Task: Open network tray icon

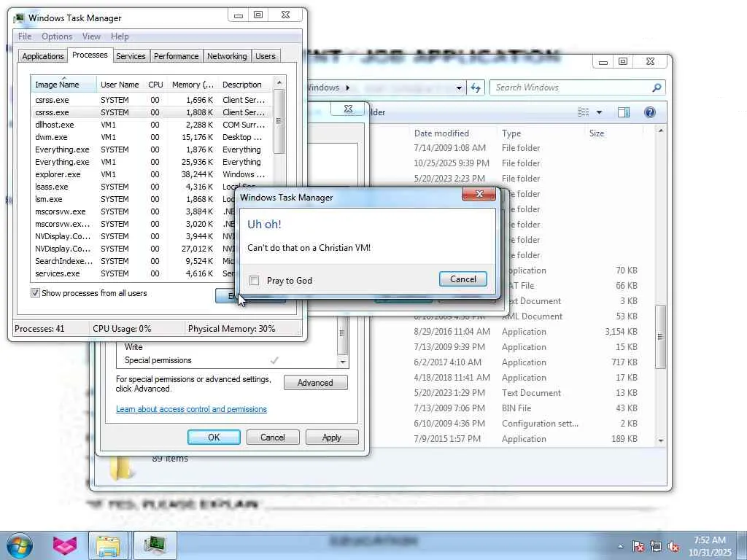Action: (x=656, y=546)
